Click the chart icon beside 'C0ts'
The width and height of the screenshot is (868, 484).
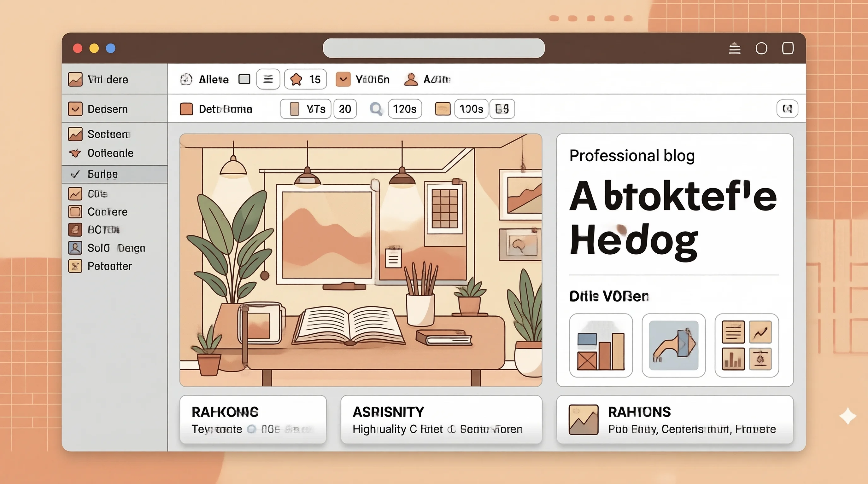(x=75, y=193)
